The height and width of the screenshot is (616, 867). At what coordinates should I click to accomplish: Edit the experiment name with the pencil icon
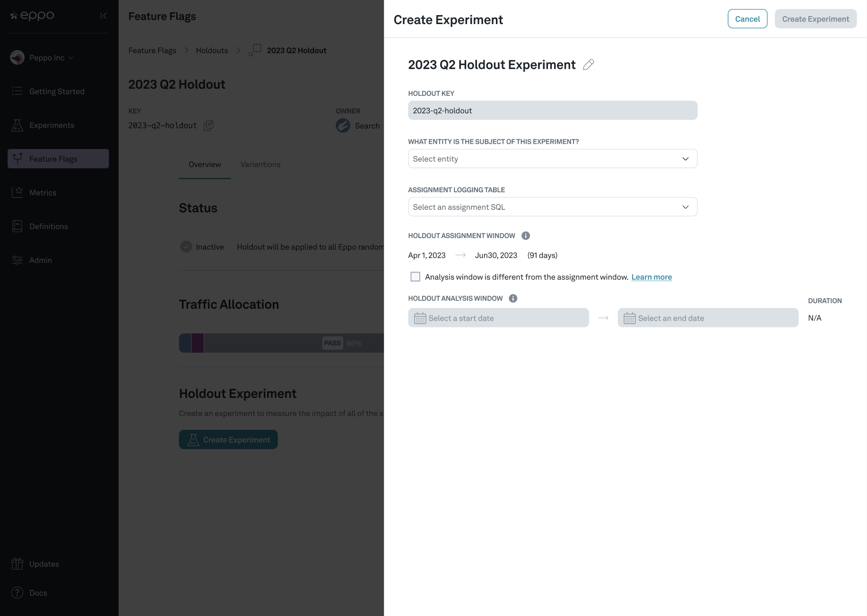pyautogui.click(x=589, y=65)
